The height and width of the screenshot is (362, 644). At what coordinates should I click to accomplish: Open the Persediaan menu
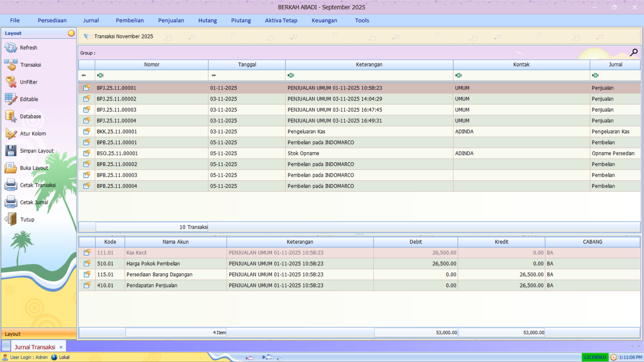click(x=52, y=21)
